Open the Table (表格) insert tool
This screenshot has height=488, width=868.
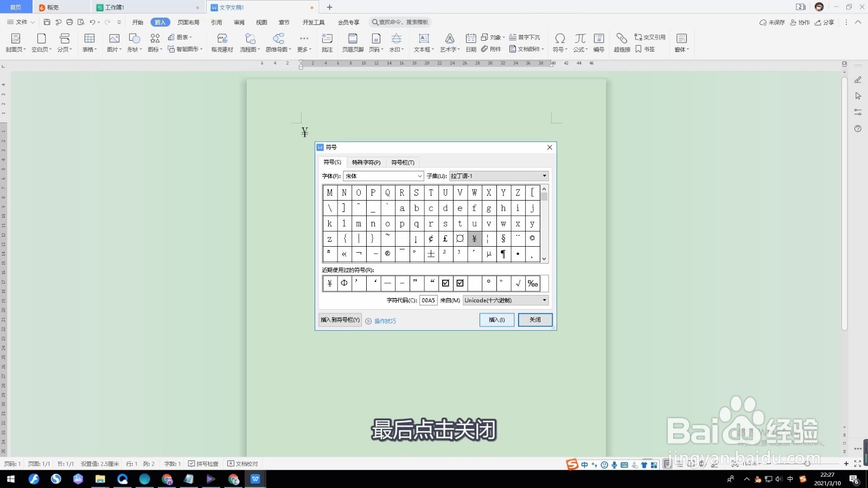tap(90, 42)
